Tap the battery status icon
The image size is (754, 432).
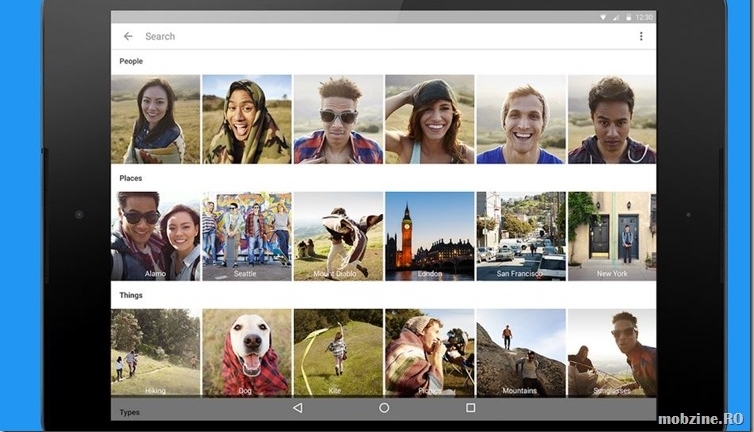[x=628, y=17]
